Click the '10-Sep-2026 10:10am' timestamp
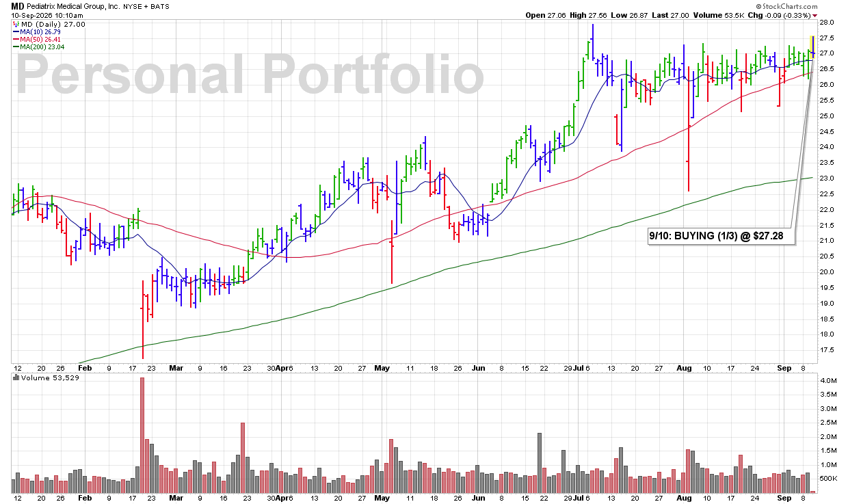The width and height of the screenshot is (848, 504). [47, 15]
